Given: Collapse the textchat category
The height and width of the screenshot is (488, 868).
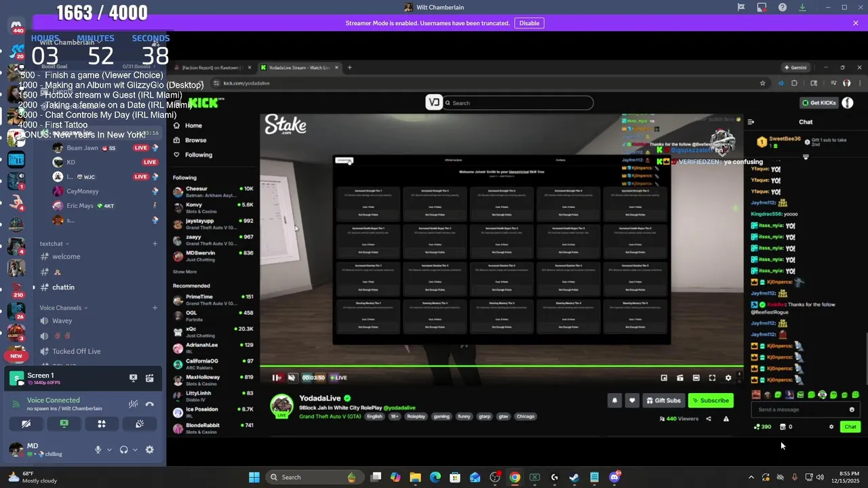Looking at the screenshot, I should click(x=54, y=243).
